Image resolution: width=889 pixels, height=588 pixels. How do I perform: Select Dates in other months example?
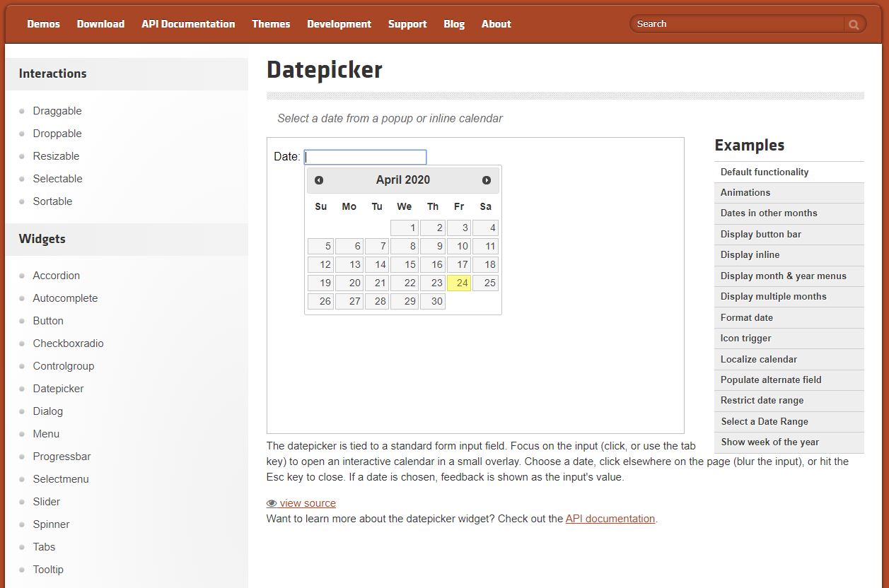pos(789,213)
